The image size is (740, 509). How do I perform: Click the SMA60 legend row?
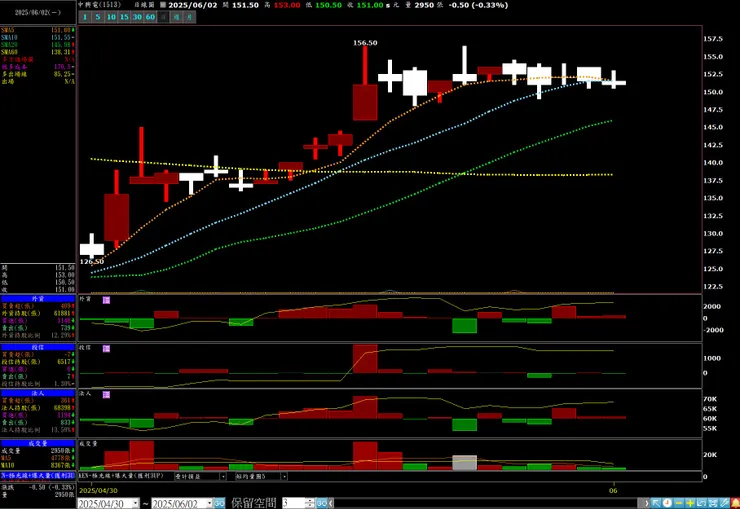[38, 52]
